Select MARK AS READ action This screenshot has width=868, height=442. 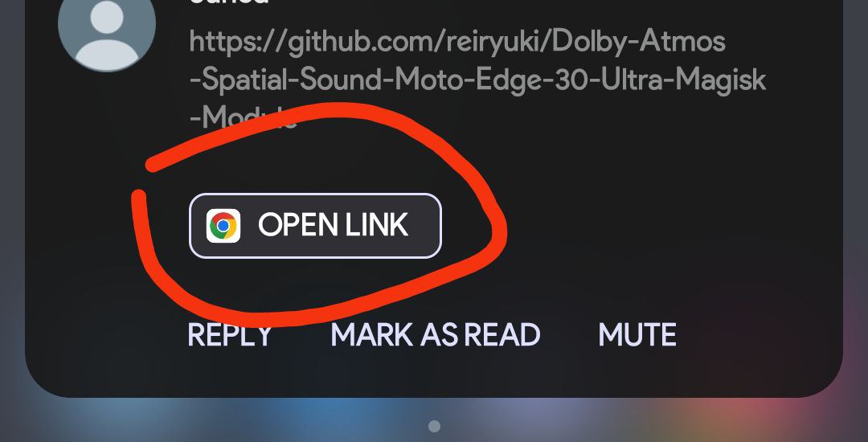[435, 334]
